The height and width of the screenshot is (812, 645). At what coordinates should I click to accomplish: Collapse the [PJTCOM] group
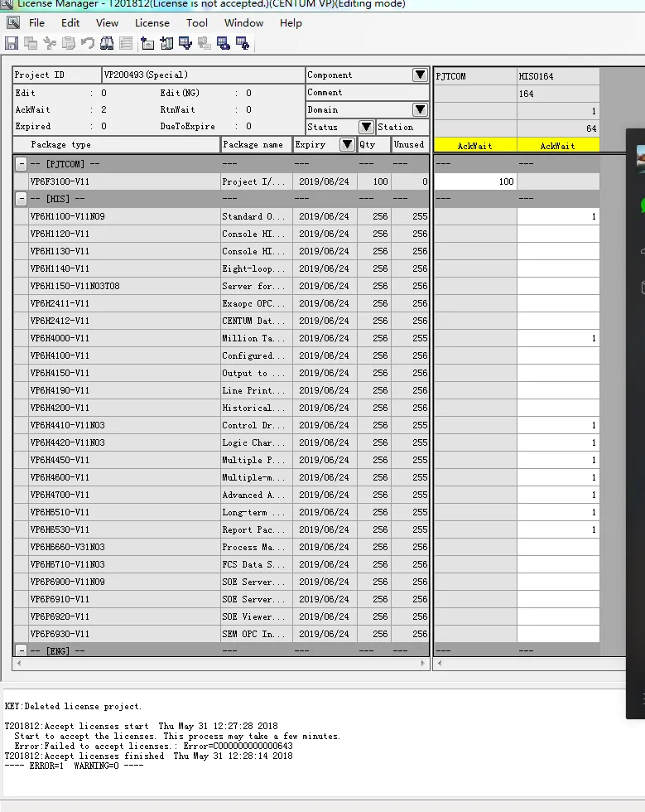tap(21, 164)
